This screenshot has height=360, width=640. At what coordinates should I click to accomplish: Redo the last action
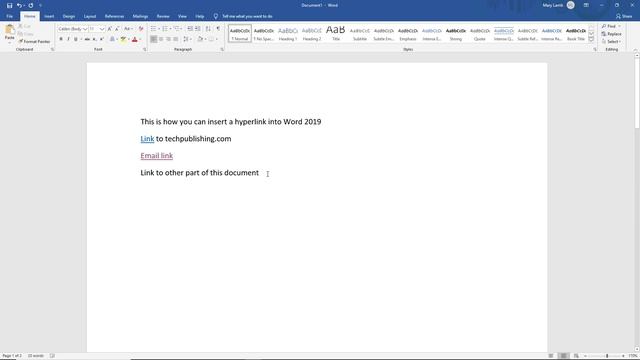(x=31, y=5)
